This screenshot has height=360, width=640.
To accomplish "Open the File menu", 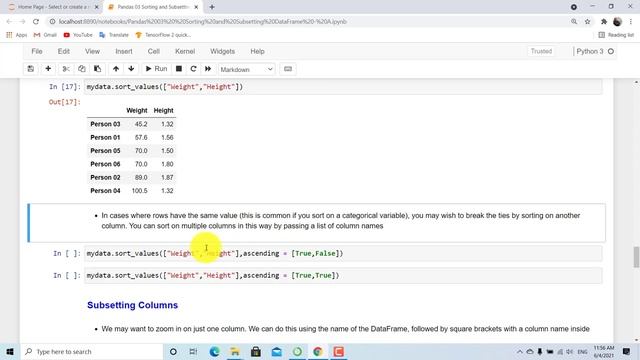I will 37,51.
